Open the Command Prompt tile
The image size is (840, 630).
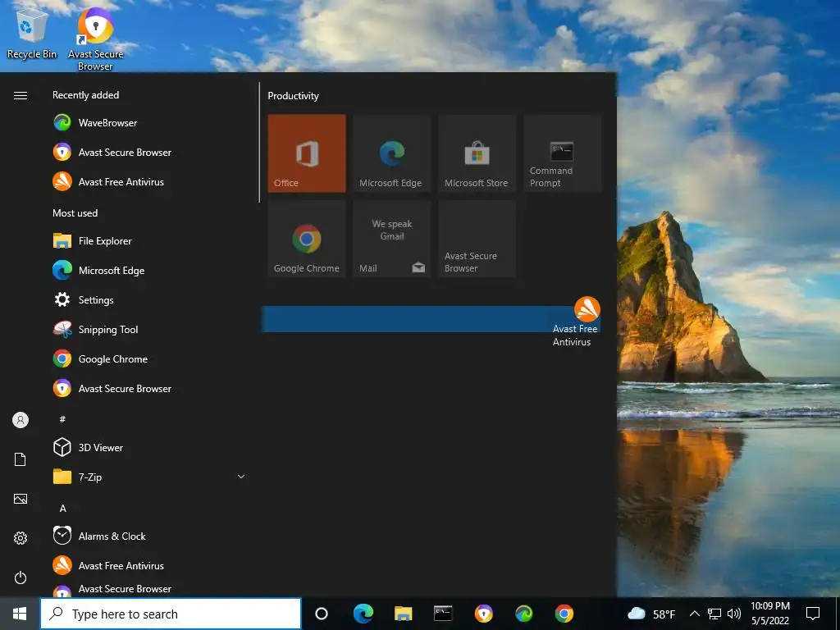tap(563, 153)
